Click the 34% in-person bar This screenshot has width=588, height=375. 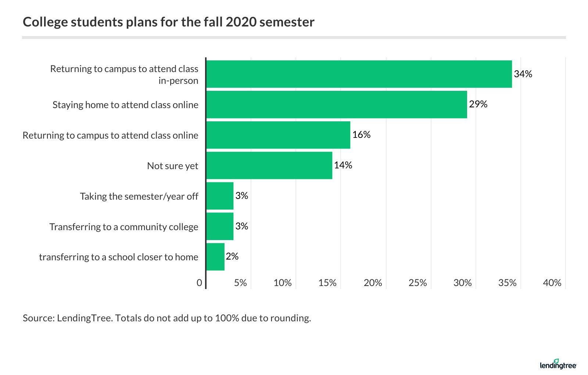tap(359, 74)
